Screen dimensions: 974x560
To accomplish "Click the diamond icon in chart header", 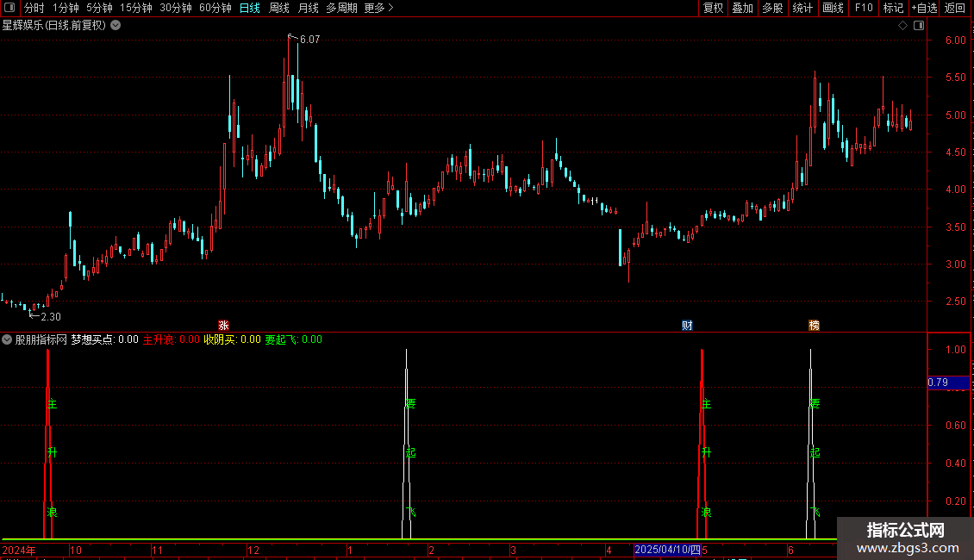I will (x=902, y=26).
